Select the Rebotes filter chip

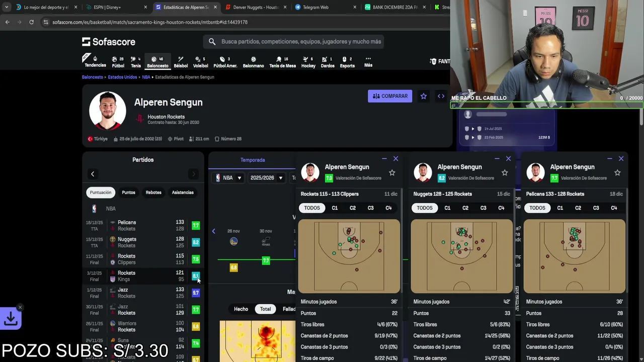[x=153, y=193]
